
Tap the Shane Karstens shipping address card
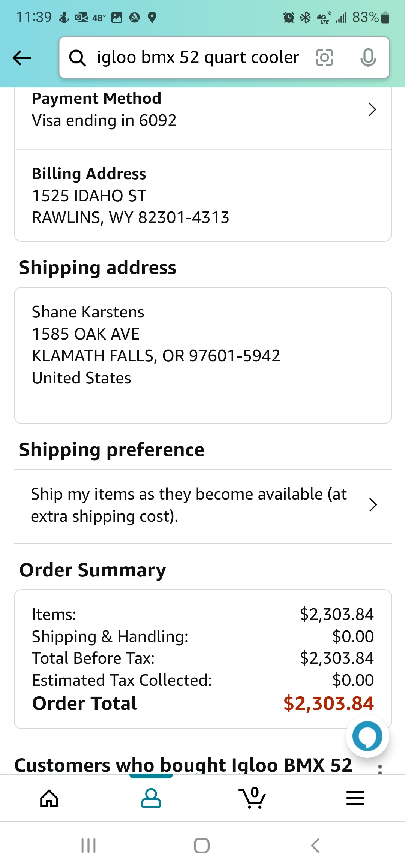pyautogui.click(x=202, y=355)
